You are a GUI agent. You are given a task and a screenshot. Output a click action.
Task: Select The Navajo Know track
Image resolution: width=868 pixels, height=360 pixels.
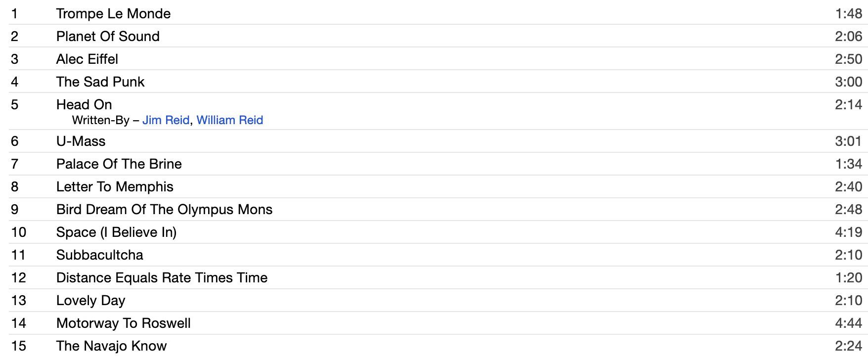coord(111,346)
